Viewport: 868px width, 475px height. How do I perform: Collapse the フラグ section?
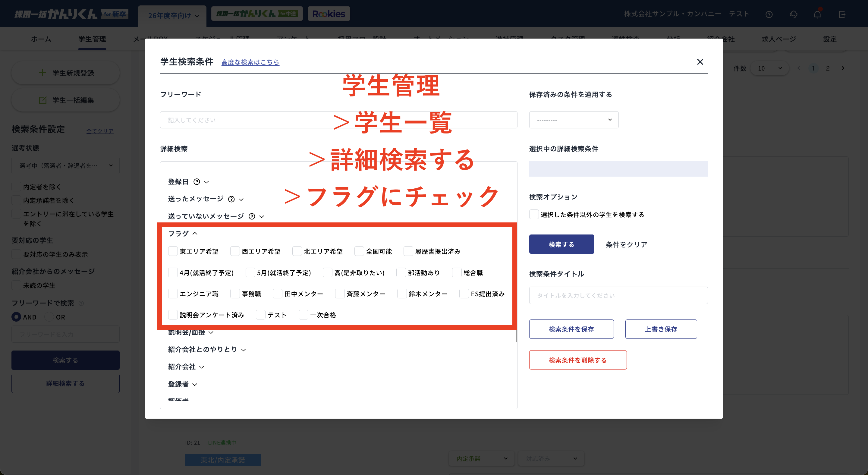pos(195,233)
